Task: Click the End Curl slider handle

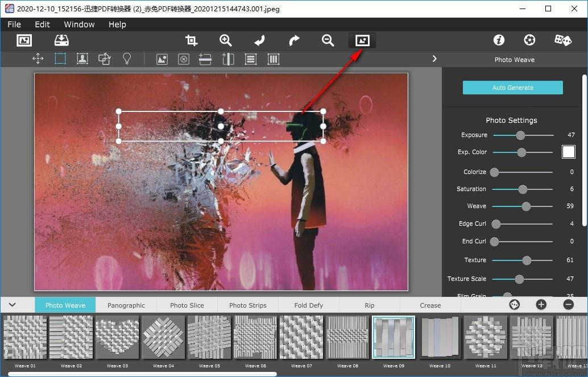Action: pyautogui.click(x=495, y=242)
